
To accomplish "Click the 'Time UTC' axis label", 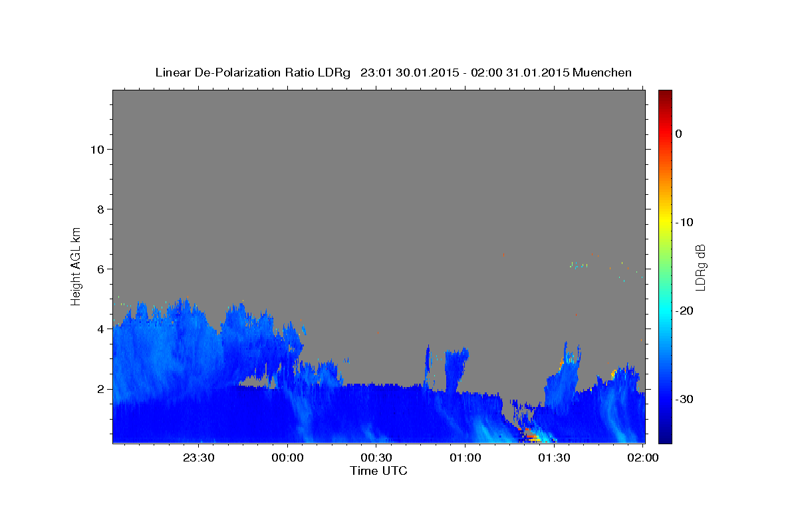I will (x=378, y=471).
